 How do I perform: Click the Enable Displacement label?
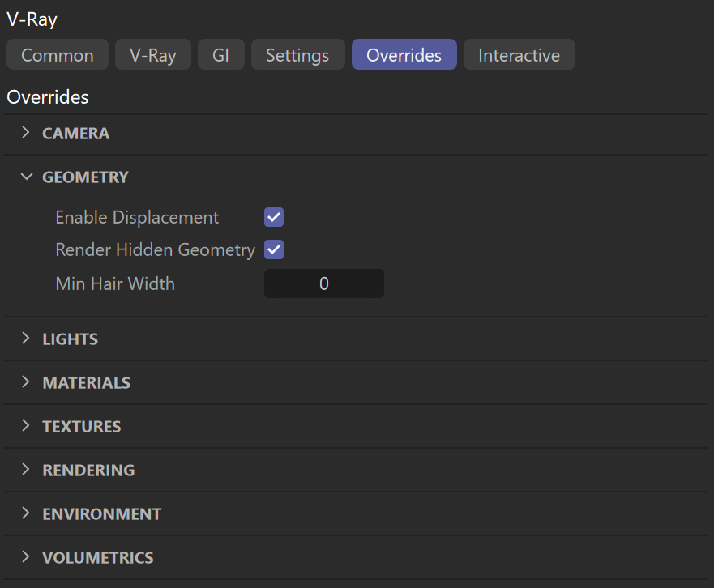coord(137,218)
